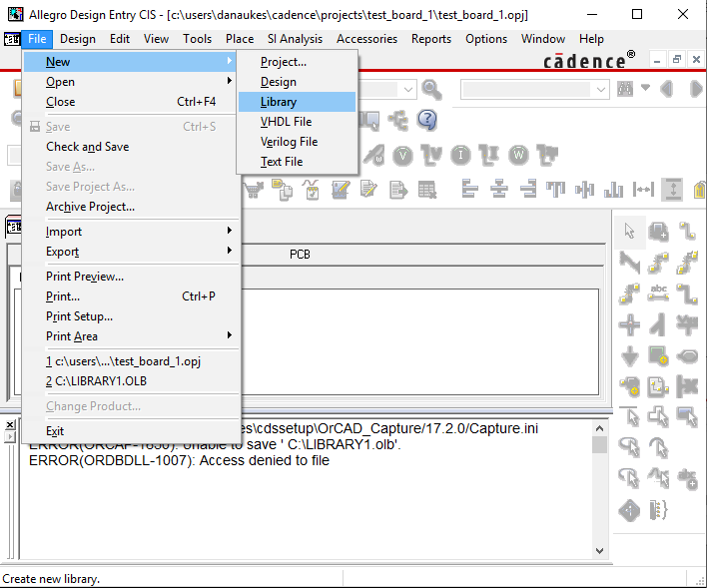The image size is (707, 588).
Task: Select Text File in New submenu
Action: click(x=298, y=162)
